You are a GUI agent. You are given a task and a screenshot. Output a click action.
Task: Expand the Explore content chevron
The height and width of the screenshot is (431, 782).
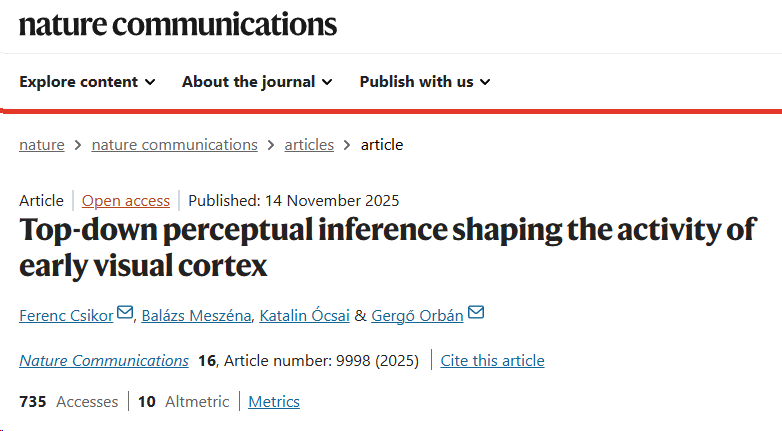[x=150, y=82]
